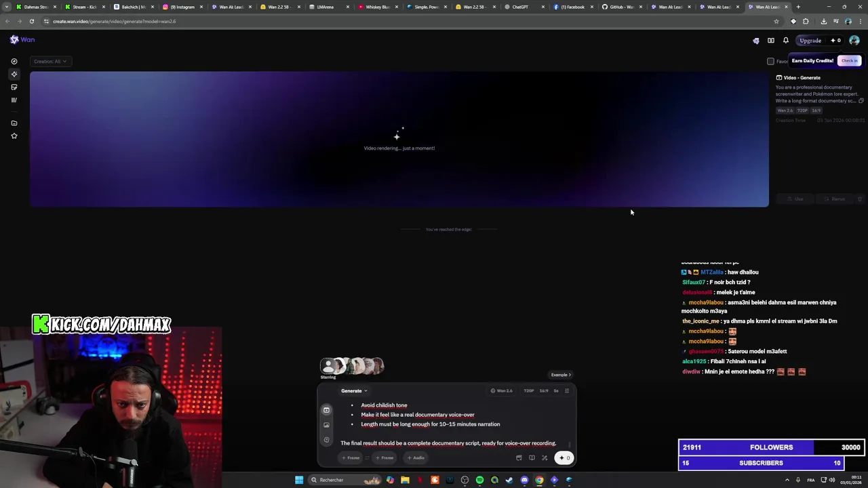
Task: Click the Wan logo in header
Action: click(x=22, y=40)
